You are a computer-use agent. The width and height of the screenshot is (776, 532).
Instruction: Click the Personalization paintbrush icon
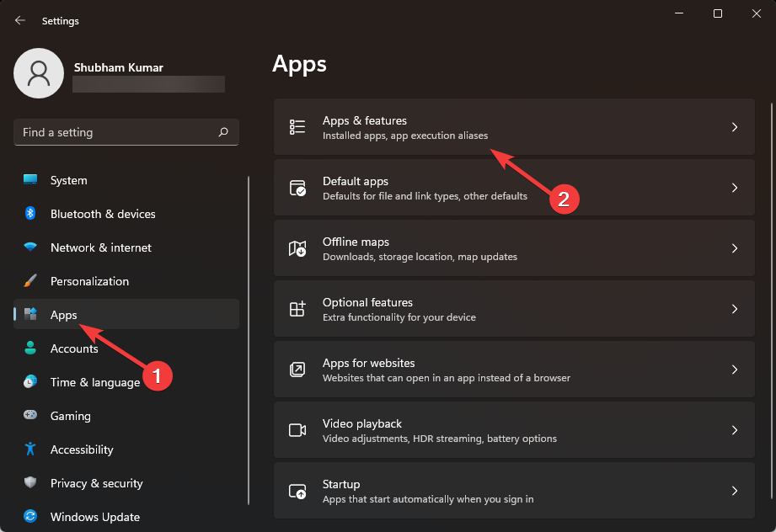point(31,281)
